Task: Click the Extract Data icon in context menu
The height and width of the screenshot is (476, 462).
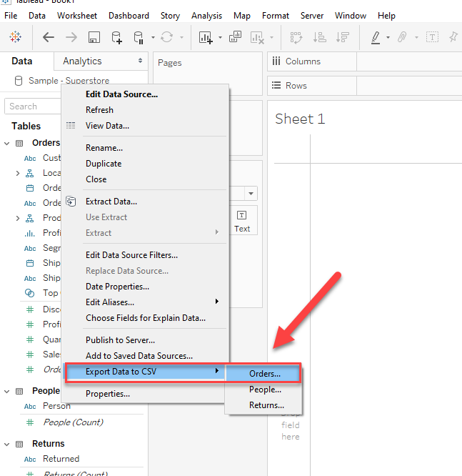Action: pyautogui.click(x=71, y=202)
